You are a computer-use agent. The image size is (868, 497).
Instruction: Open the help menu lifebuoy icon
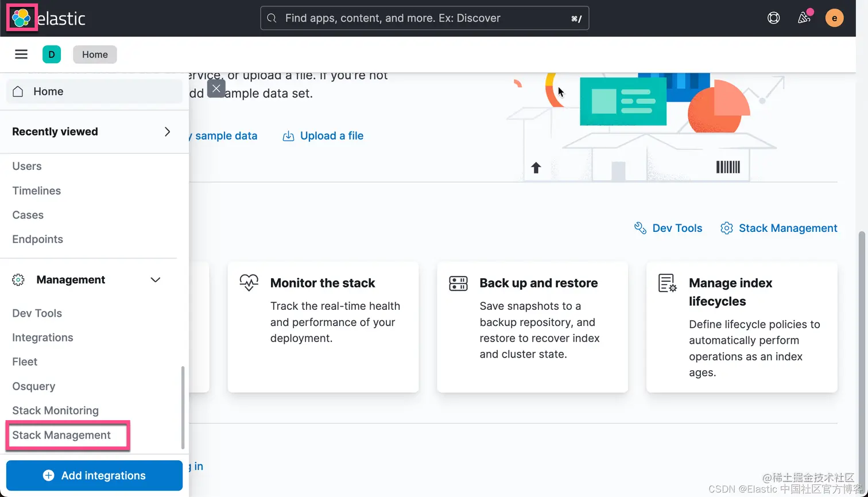click(x=773, y=18)
